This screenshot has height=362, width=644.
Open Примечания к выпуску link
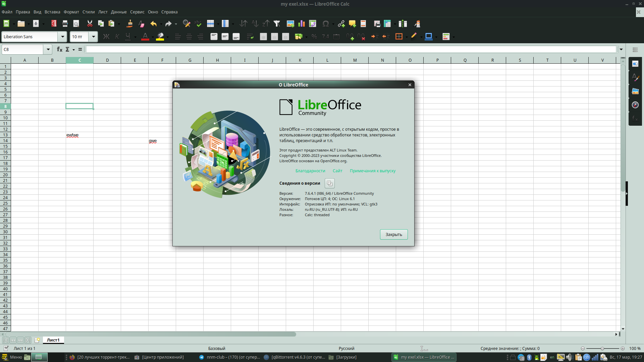click(373, 171)
